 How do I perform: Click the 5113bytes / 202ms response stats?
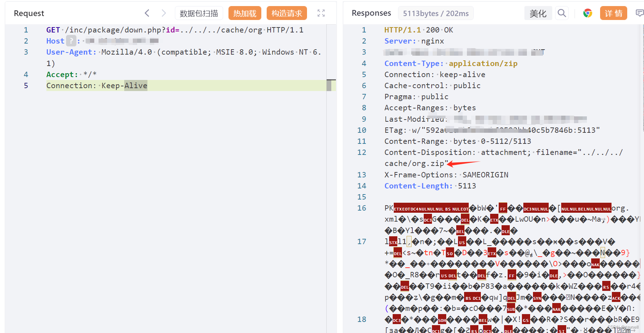click(x=436, y=13)
